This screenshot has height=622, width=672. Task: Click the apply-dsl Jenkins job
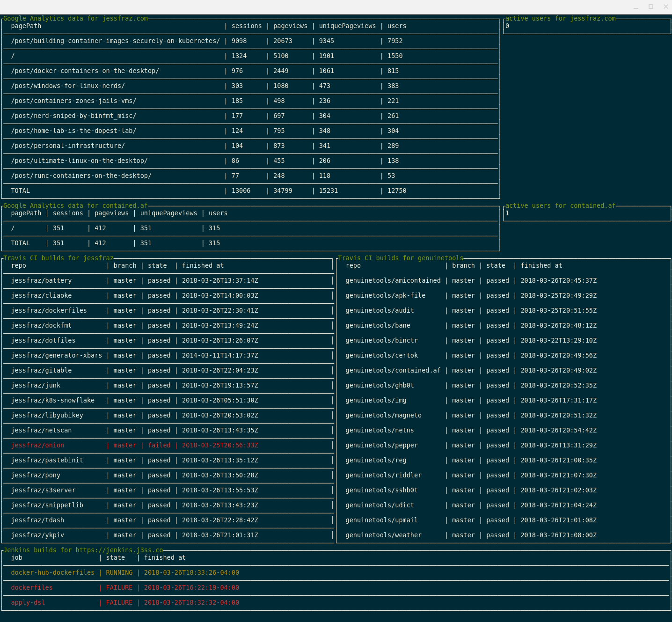click(28, 603)
